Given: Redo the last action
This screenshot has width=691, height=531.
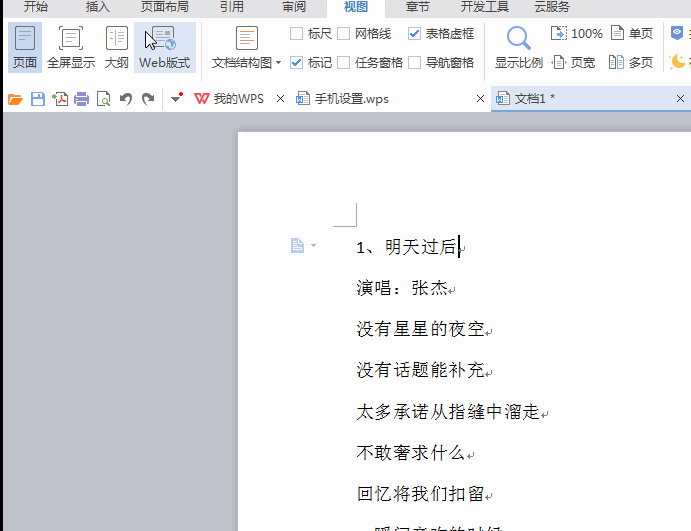Looking at the screenshot, I should click(x=148, y=99).
